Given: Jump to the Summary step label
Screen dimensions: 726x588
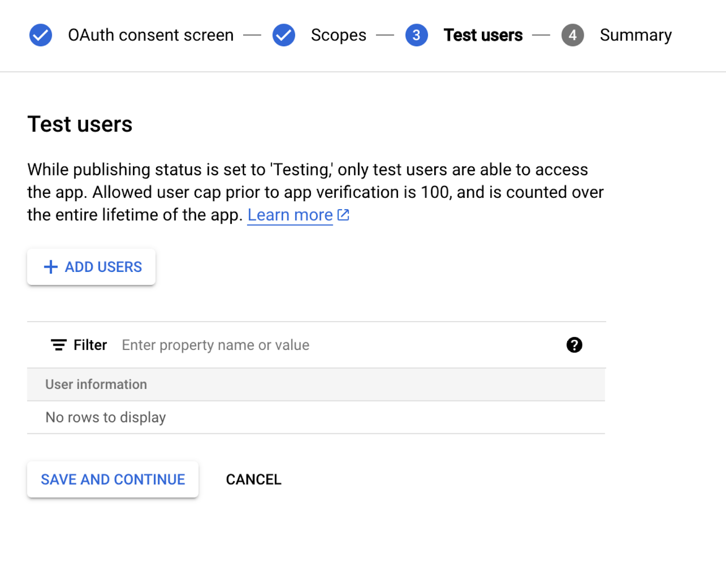Looking at the screenshot, I should pos(635,35).
